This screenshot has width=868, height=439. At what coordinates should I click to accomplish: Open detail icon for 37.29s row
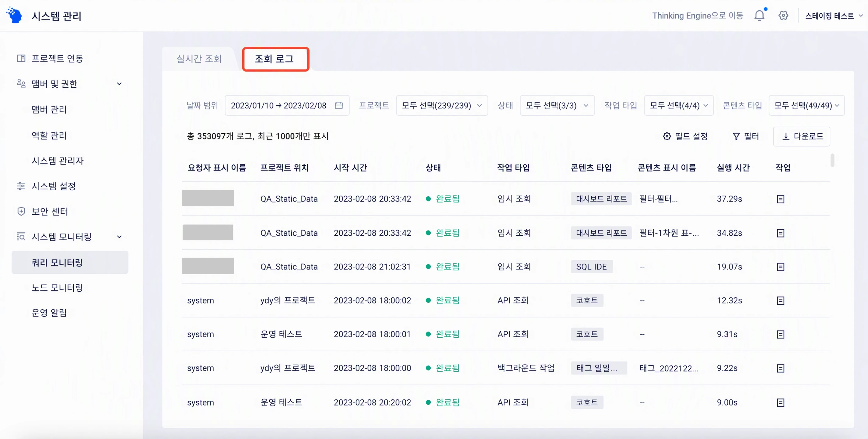(x=780, y=199)
